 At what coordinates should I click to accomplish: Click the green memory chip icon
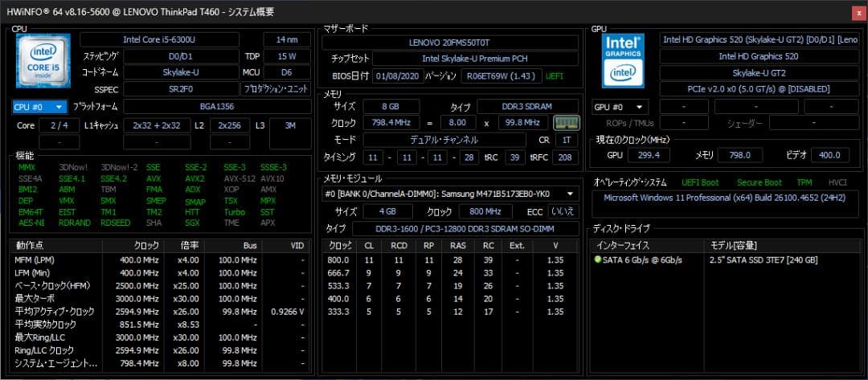coord(564,123)
